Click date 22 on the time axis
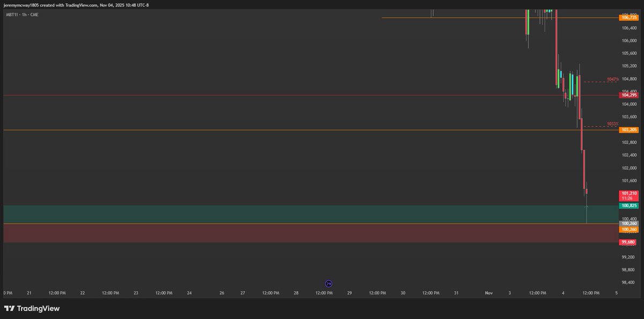644x319 pixels. coord(82,293)
